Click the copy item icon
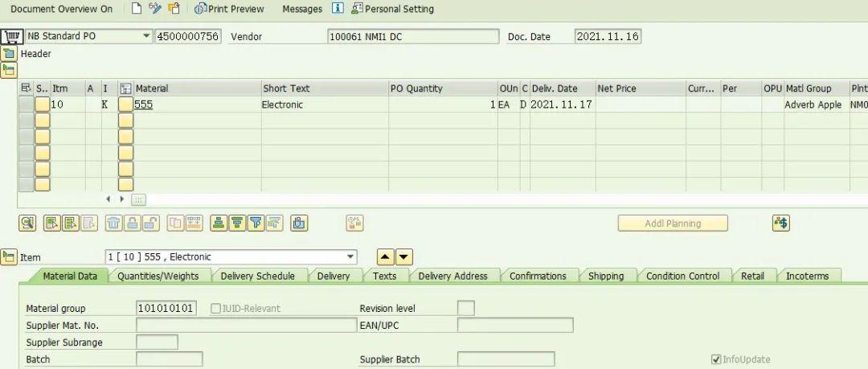Viewport: 868px width, 369px height. coord(175,223)
